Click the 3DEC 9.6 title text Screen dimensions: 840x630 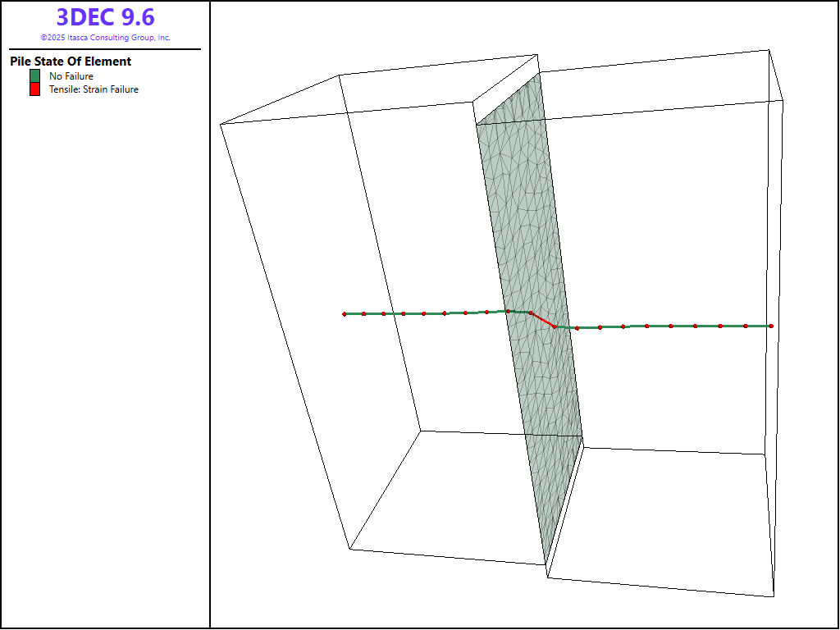tap(105, 18)
